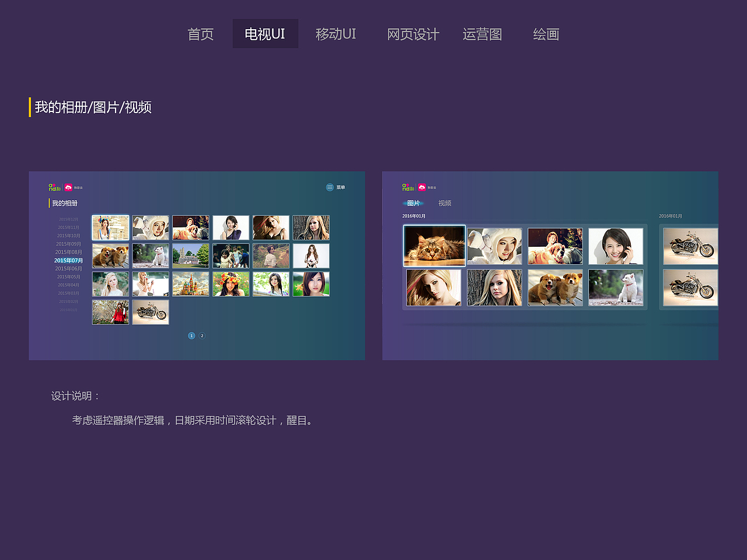747x560 pixels.
Task: Select 移动UI in the top navigation
Action: tap(336, 34)
